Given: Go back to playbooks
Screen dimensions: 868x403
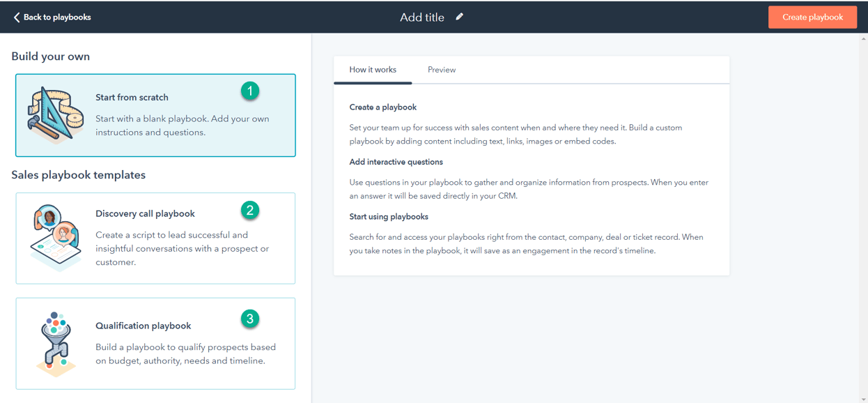Looking at the screenshot, I should click(57, 17).
